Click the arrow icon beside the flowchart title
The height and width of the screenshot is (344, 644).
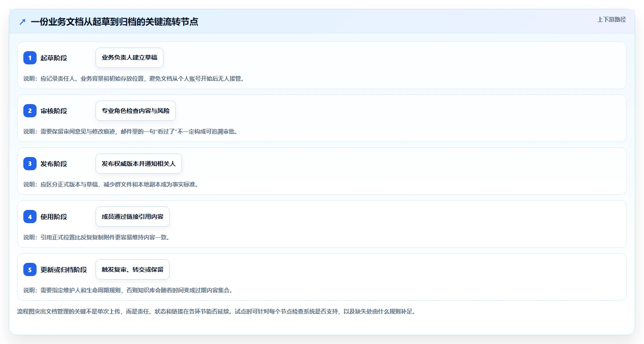[22, 22]
